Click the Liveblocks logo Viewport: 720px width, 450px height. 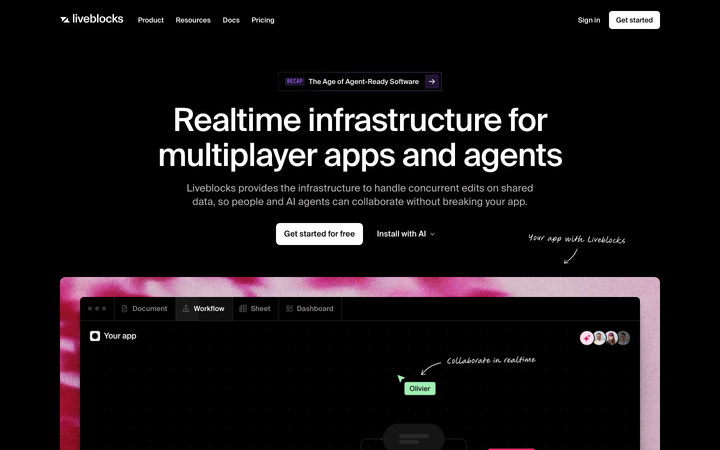[x=91, y=19]
